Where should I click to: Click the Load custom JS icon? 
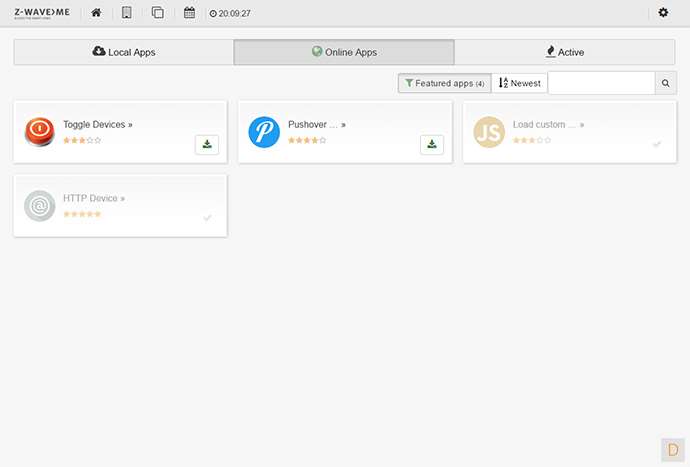tap(489, 132)
